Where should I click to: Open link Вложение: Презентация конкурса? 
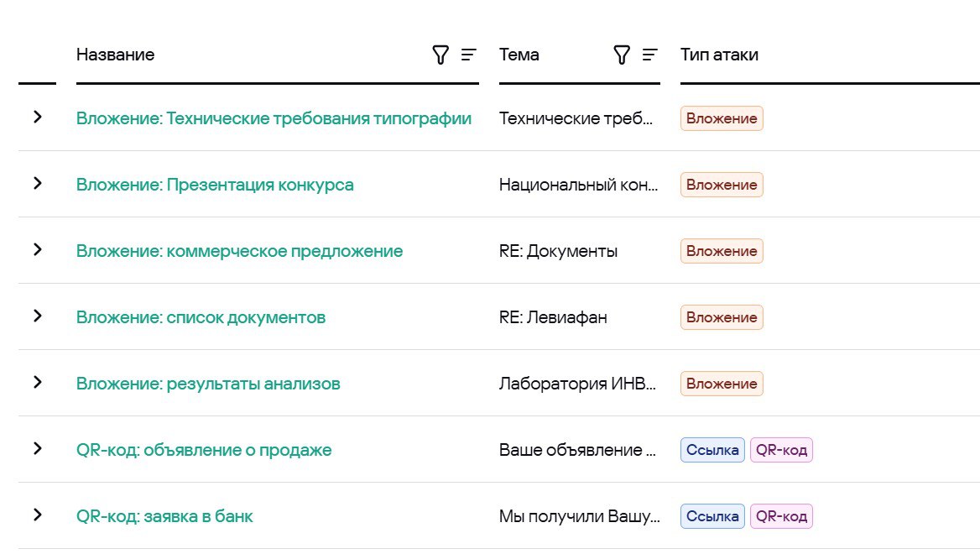(x=215, y=185)
